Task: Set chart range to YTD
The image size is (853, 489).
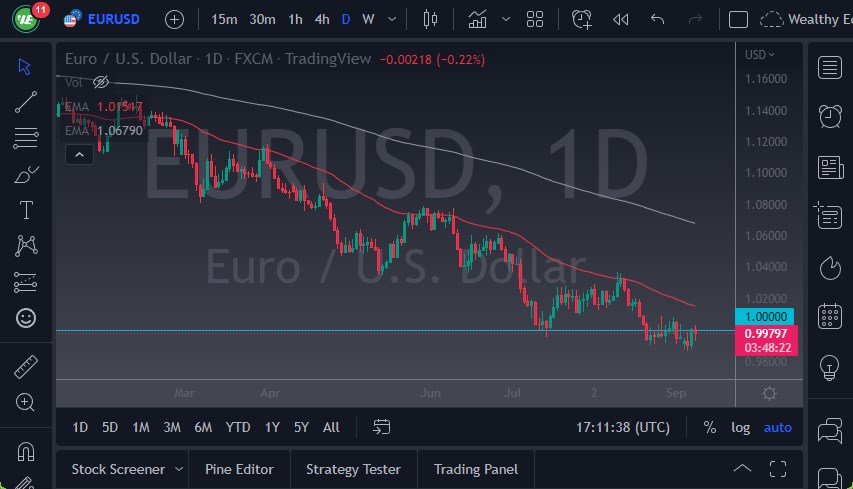Action: coord(238,427)
